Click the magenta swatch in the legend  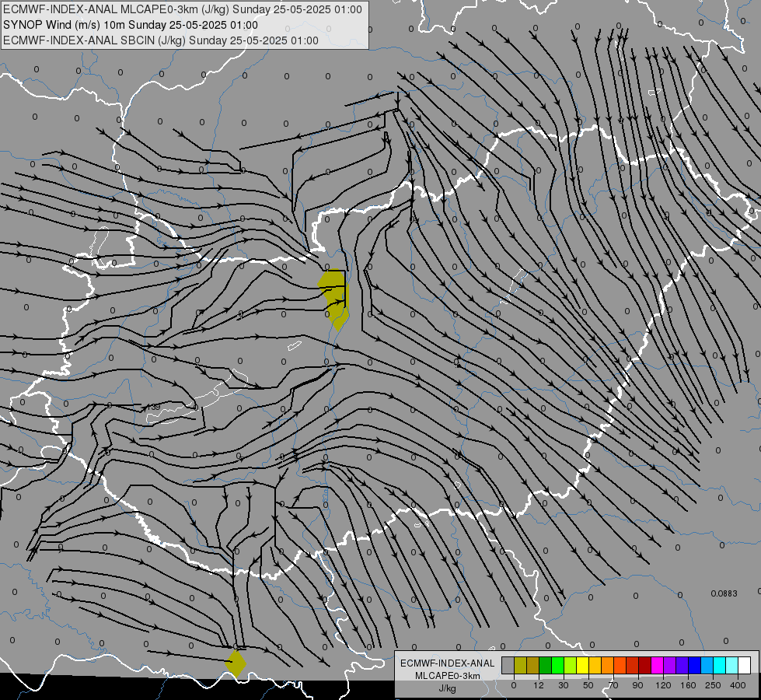[x=657, y=665]
